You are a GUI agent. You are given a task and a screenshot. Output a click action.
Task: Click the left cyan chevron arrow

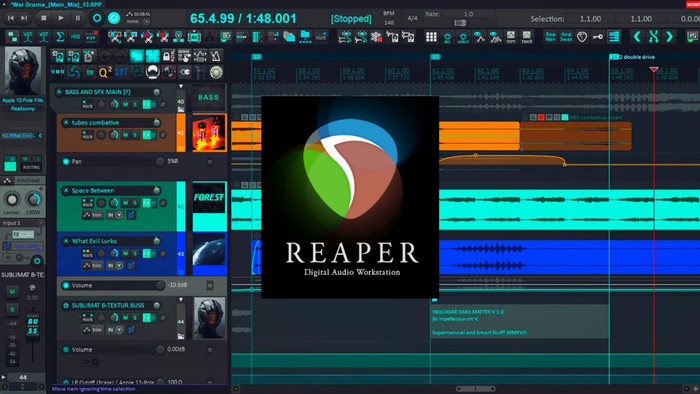[637, 37]
